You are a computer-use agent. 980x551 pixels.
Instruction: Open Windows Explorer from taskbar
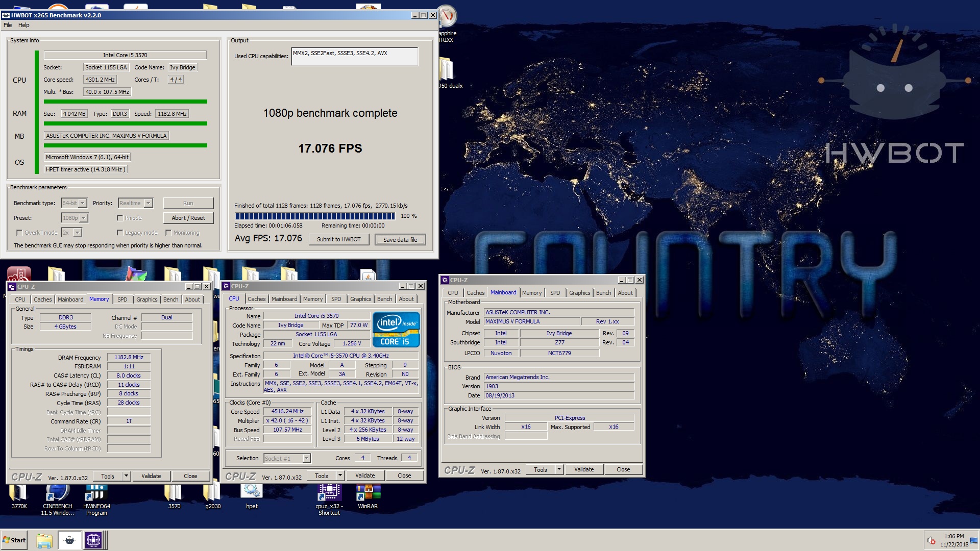(x=44, y=540)
